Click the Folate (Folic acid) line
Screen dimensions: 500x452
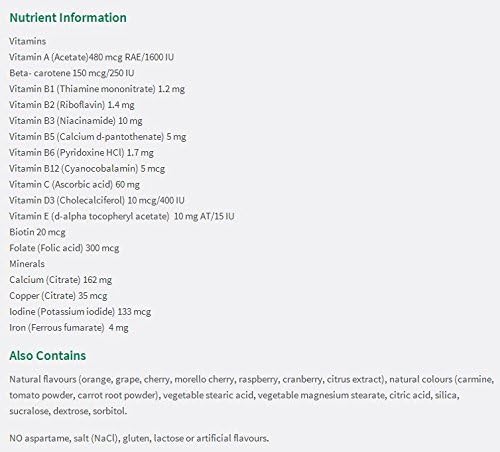(x=64, y=248)
